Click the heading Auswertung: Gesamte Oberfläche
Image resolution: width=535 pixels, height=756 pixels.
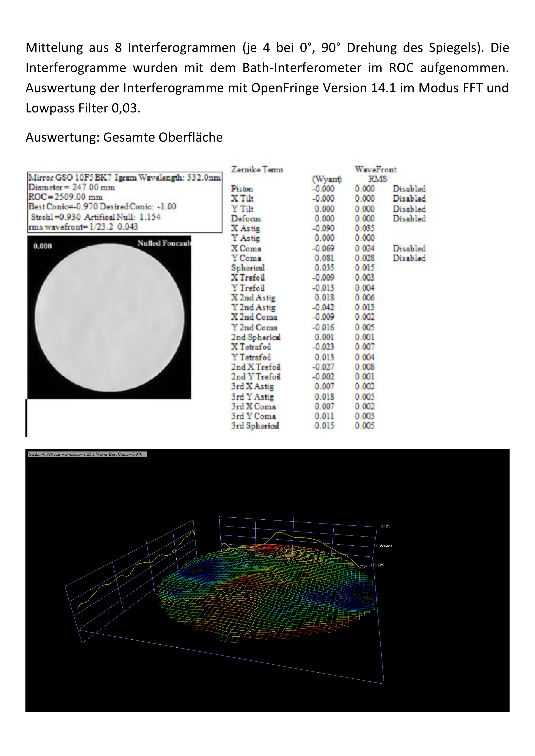click(x=124, y=137)
